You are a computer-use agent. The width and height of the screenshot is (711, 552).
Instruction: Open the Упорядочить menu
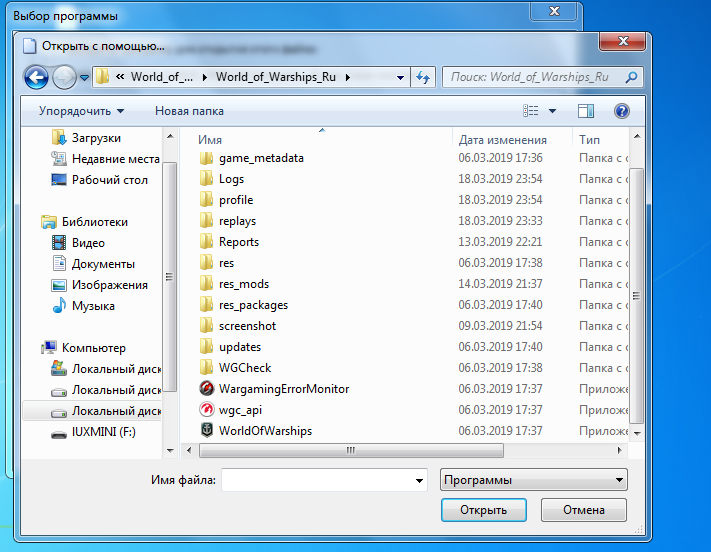tap(81, 111)
